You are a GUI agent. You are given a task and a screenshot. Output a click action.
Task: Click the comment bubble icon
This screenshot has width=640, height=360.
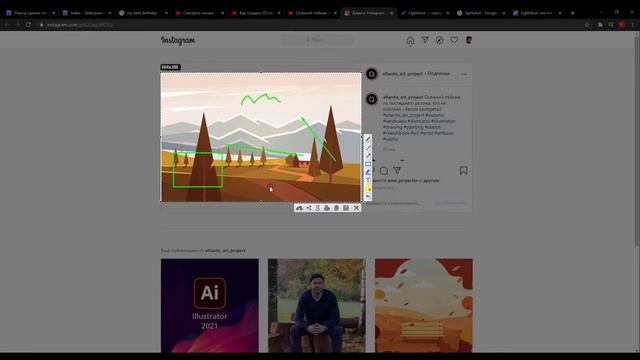point(384,171)
